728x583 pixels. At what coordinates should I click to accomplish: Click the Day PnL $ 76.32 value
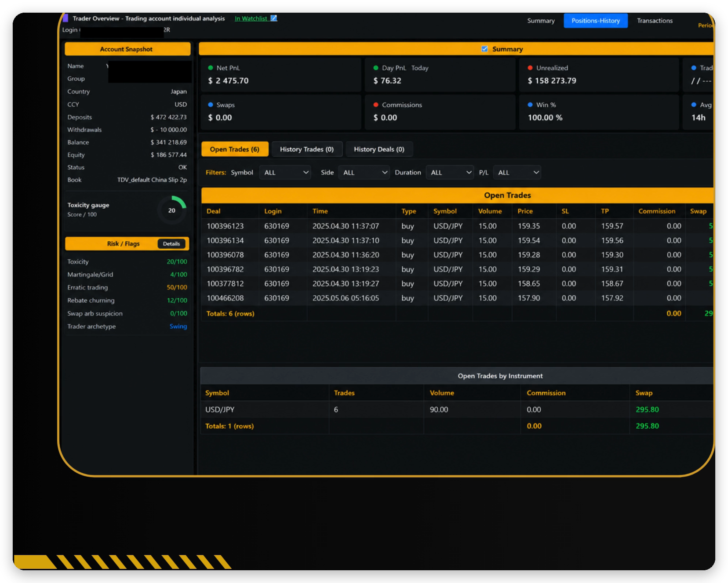387,81
